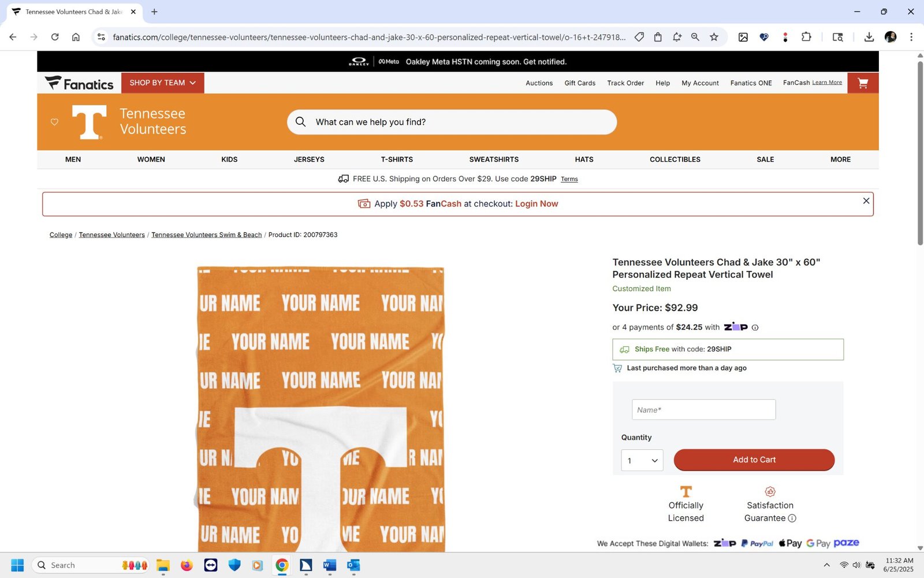Click Add to Cart button
The image size is (924, 578).
coord(754,460)
